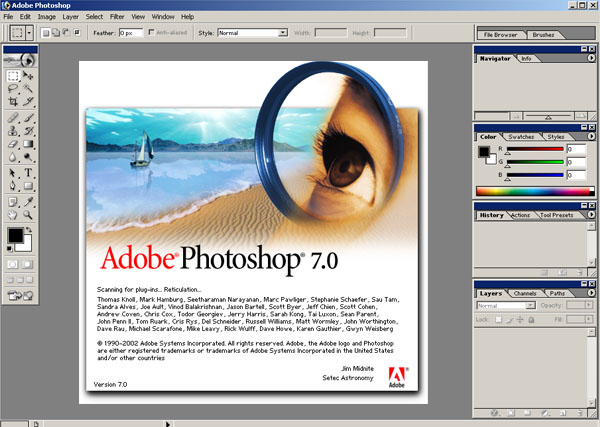Select the Eyedropper tool
Image resolution: width=600 pixels, height=427 pixels.
(x=28, y=202)
